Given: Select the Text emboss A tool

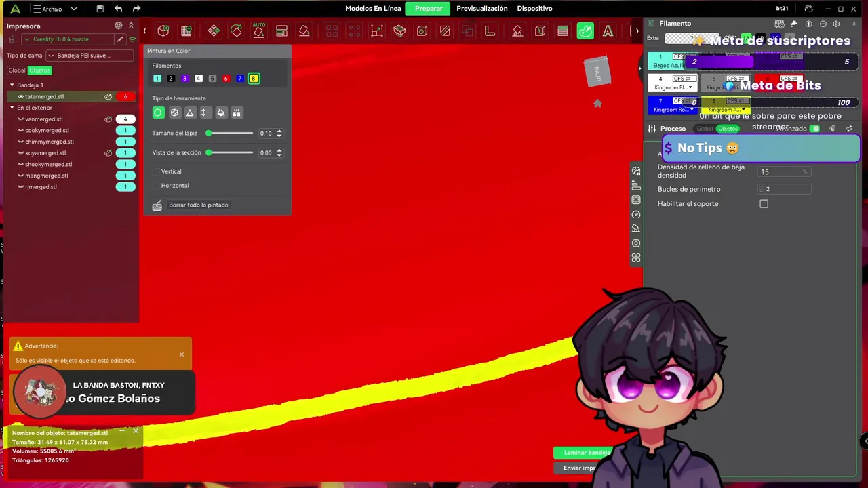Looking at the screenshot, I should point(608,30).
